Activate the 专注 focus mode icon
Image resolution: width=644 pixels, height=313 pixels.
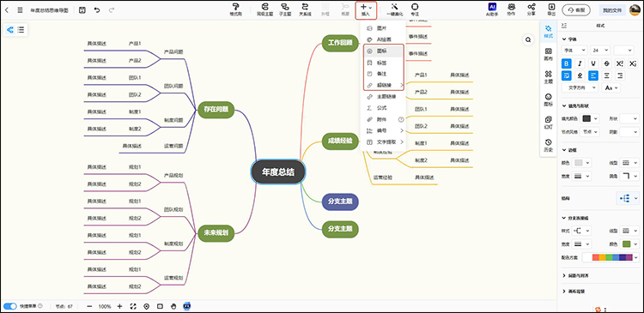coord(415,7)
